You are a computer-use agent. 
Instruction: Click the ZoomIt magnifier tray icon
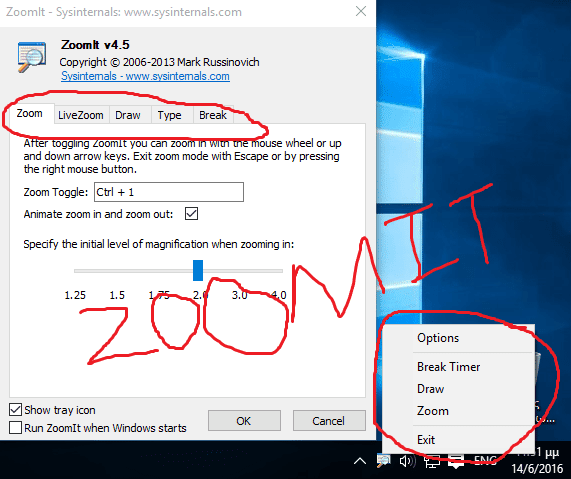click(x=384, y=461)
